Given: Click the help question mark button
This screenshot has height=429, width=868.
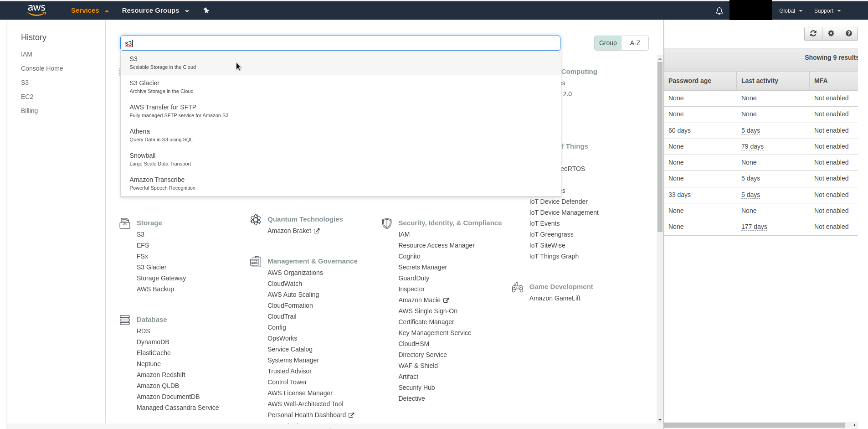Looking at the screenshot, I should [849, 33].
